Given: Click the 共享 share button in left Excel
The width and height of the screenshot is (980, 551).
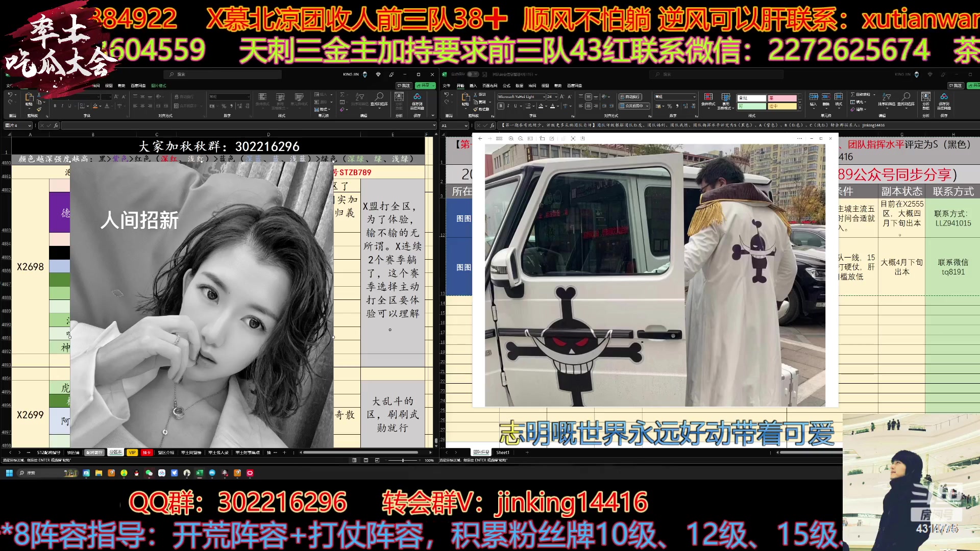Looking at the screenshot, I should pyautogui.click(x=424, y=86).
